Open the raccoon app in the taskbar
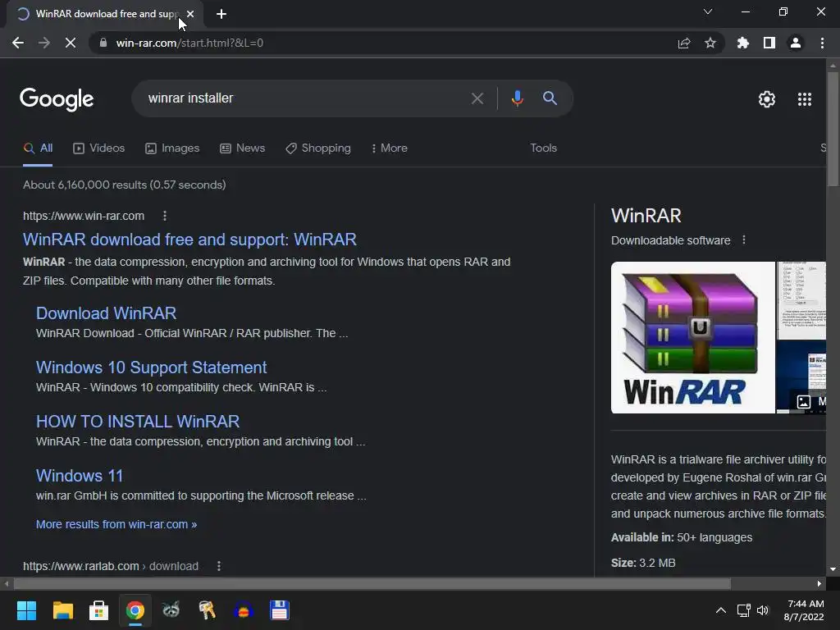840x630 pixels. point(171,610)
